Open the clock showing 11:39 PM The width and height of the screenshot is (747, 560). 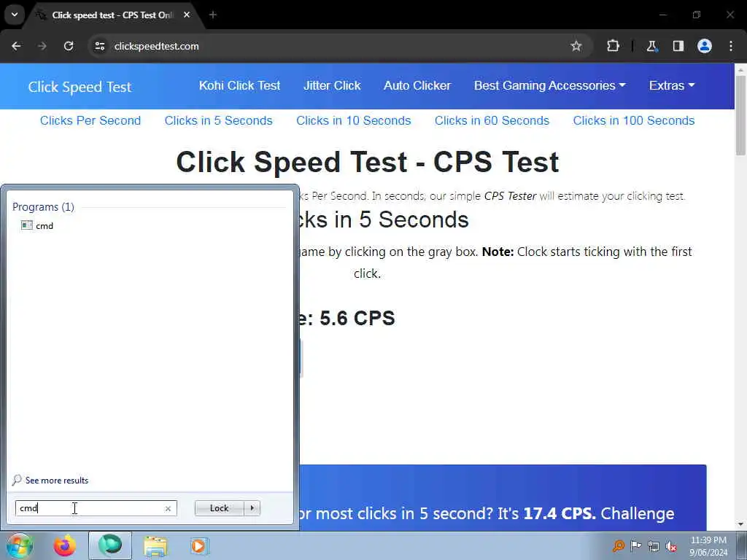pyautogui.click(x=708, y=545)
